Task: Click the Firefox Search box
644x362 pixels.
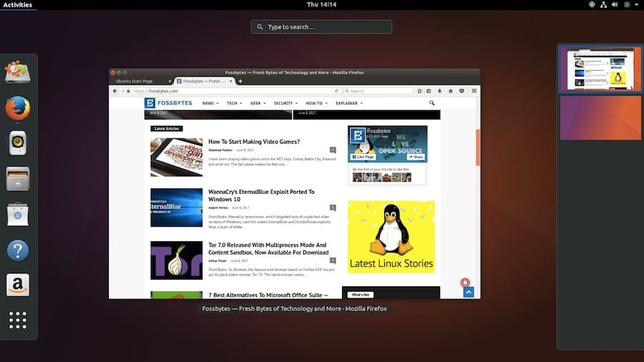Action: [x=379, y=91]
